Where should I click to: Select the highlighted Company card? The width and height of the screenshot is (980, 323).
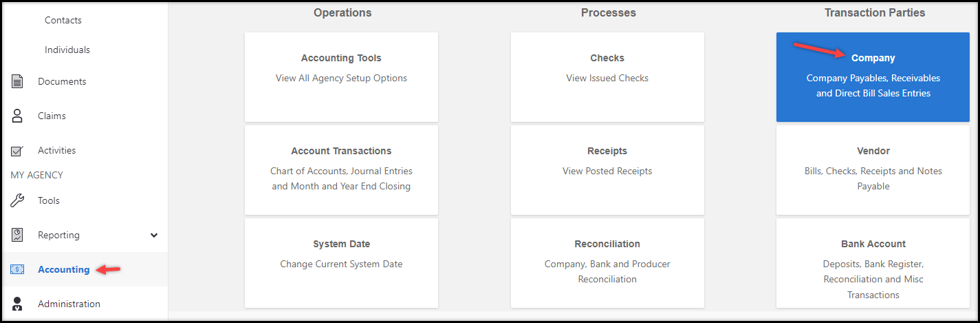pyautogui.click(x=873, y=76)
